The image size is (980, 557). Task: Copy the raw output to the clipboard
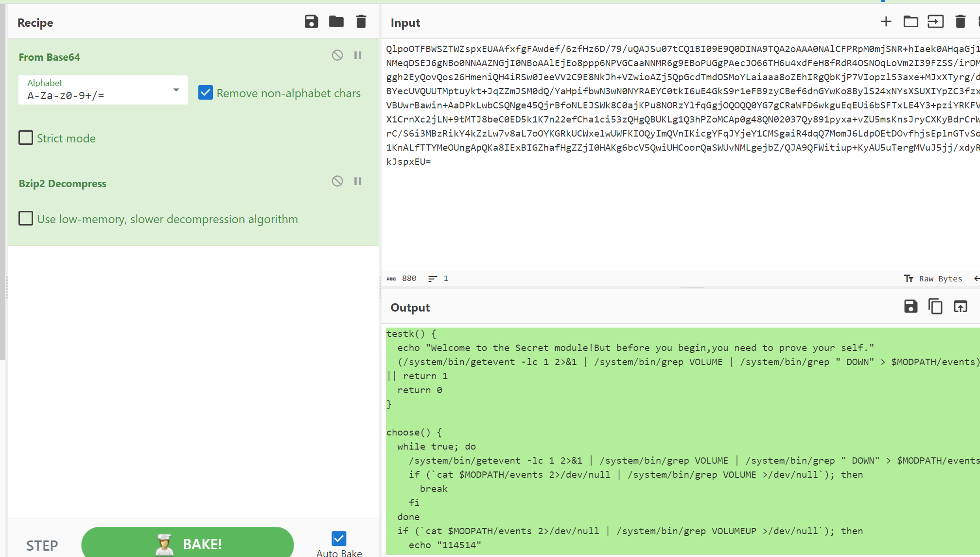[x=935, y=307]
